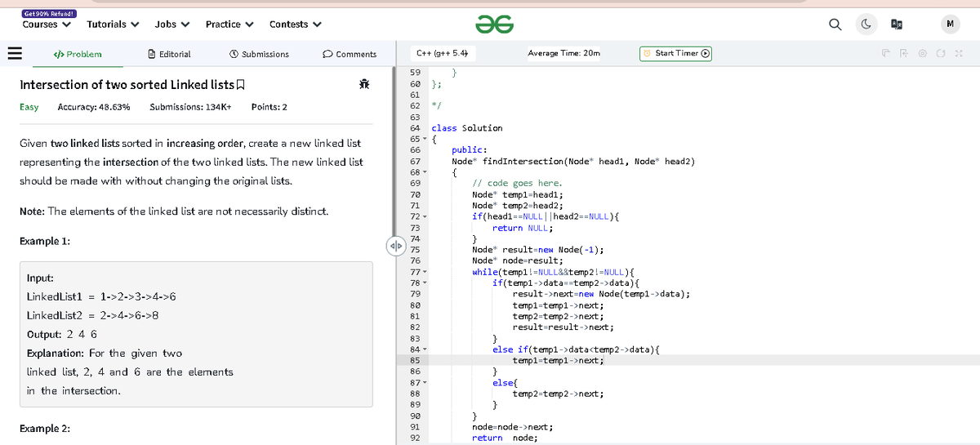Bookmark the Intersection of two sorted Linked lists problem

[241, 85]
